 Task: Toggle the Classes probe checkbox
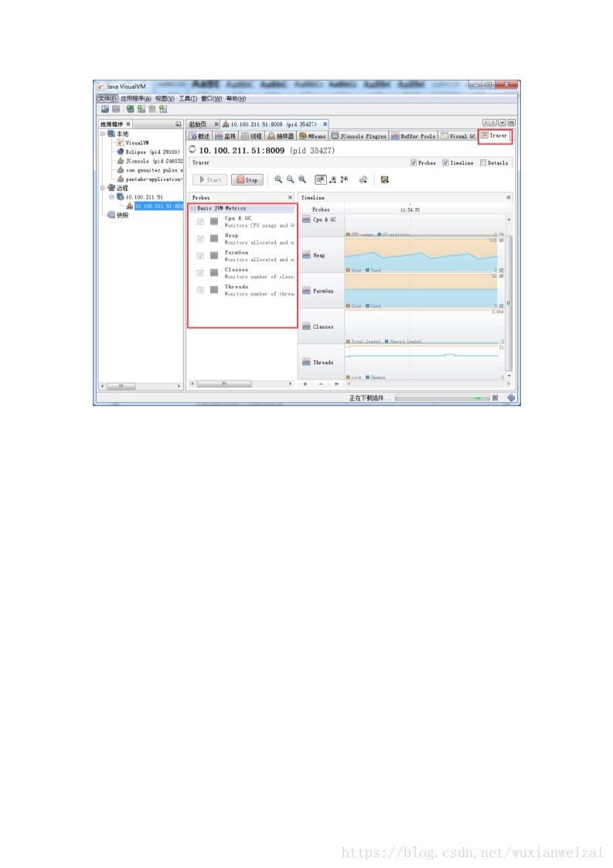point(200,273)
